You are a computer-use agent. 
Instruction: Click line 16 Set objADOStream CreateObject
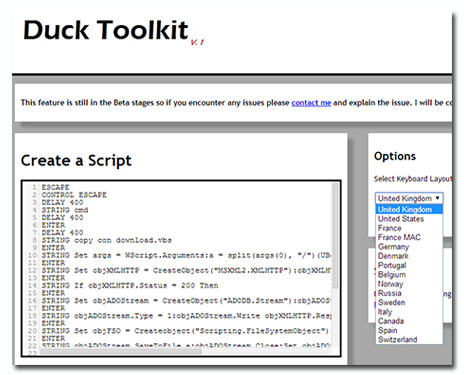(186, 301)
